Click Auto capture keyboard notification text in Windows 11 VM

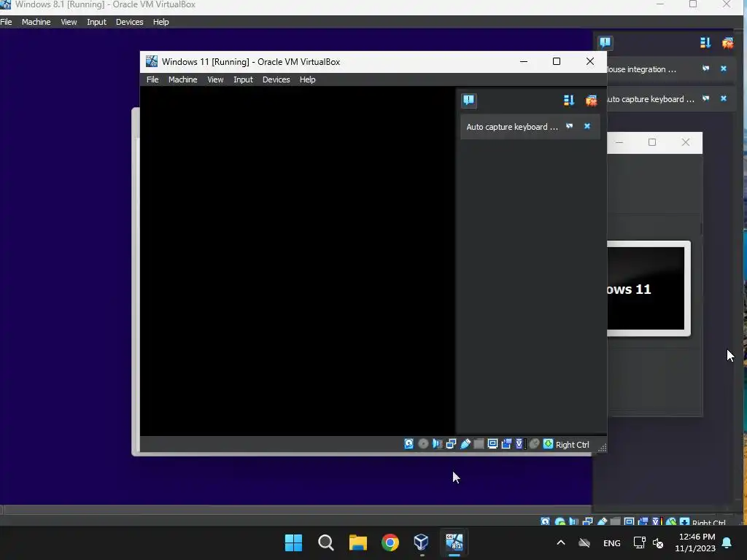511,127
